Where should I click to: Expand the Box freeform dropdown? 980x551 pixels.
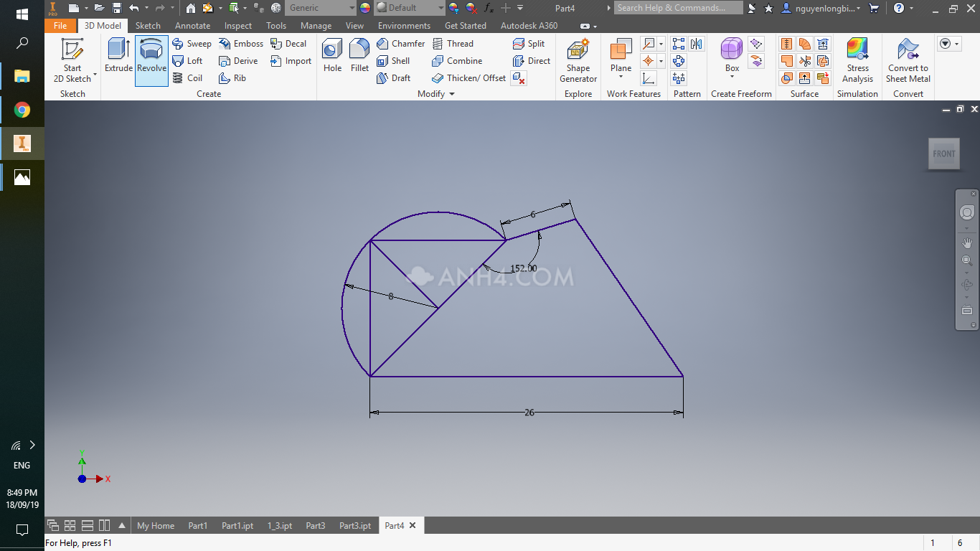(x=732, y=77)
